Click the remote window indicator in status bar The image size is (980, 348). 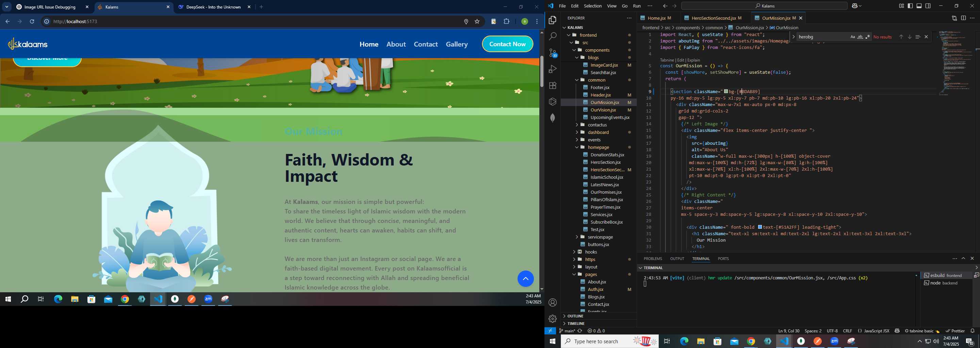550,331
